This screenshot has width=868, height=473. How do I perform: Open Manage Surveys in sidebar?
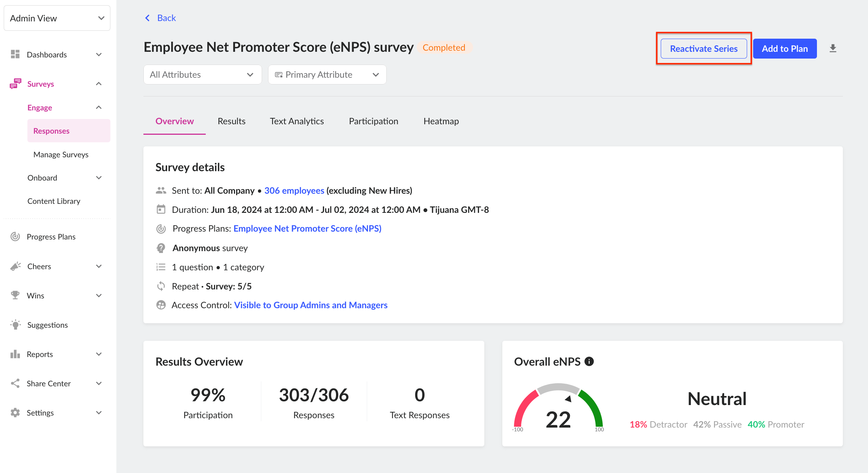point(61,154)
